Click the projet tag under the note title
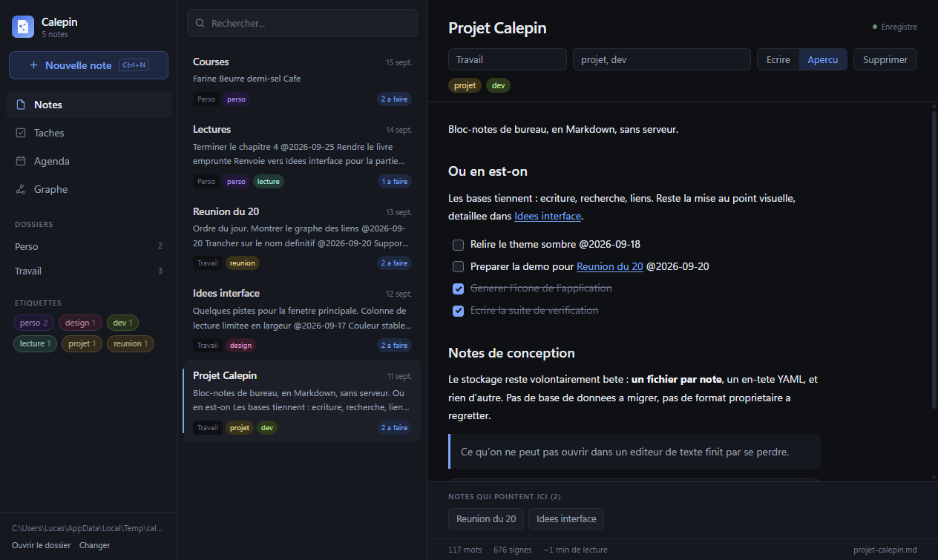This screenshot has height=560, width=938. pyautogui.click(x=465, y=85)
